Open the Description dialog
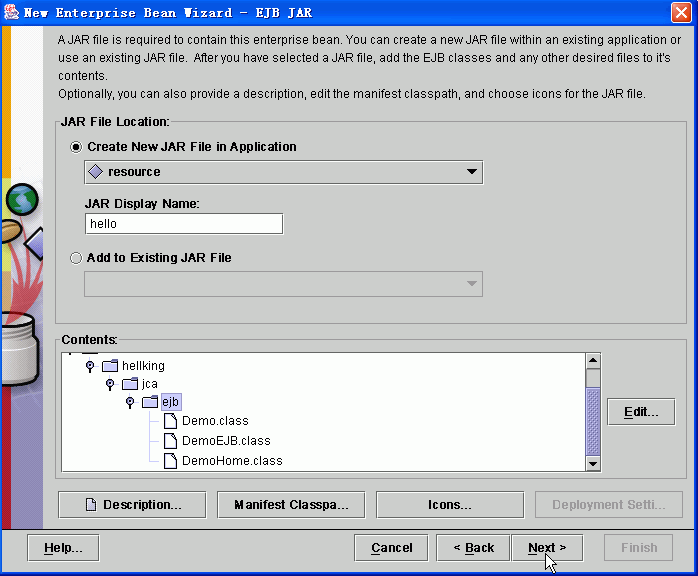The image size is (698, 576). pyautogui.click(x=132, y=505)
